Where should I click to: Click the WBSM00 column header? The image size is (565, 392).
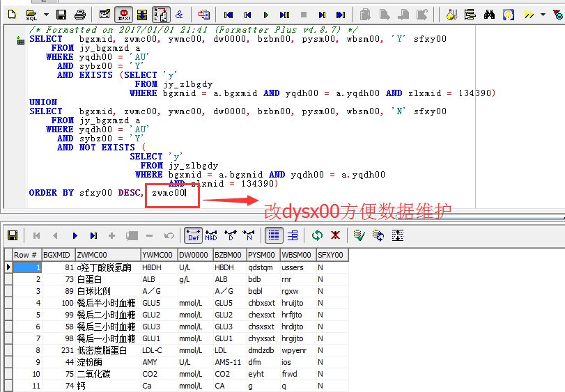(298, 255)
